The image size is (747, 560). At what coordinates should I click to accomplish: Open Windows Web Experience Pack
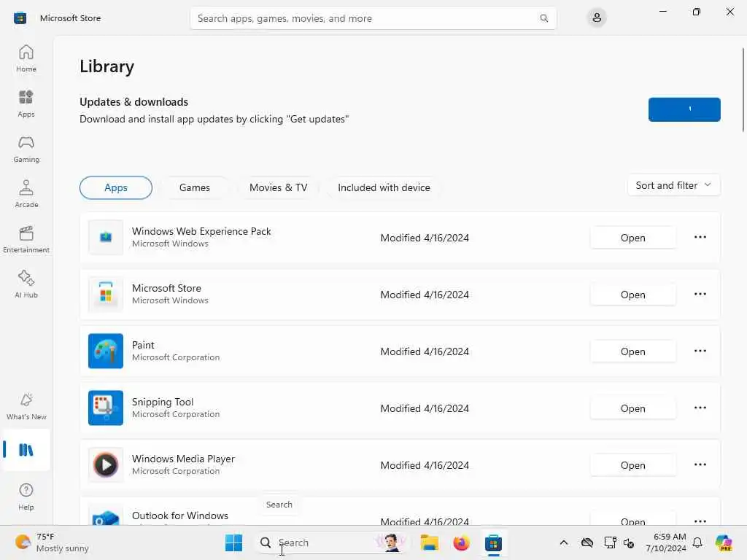(x=632, y=238)
